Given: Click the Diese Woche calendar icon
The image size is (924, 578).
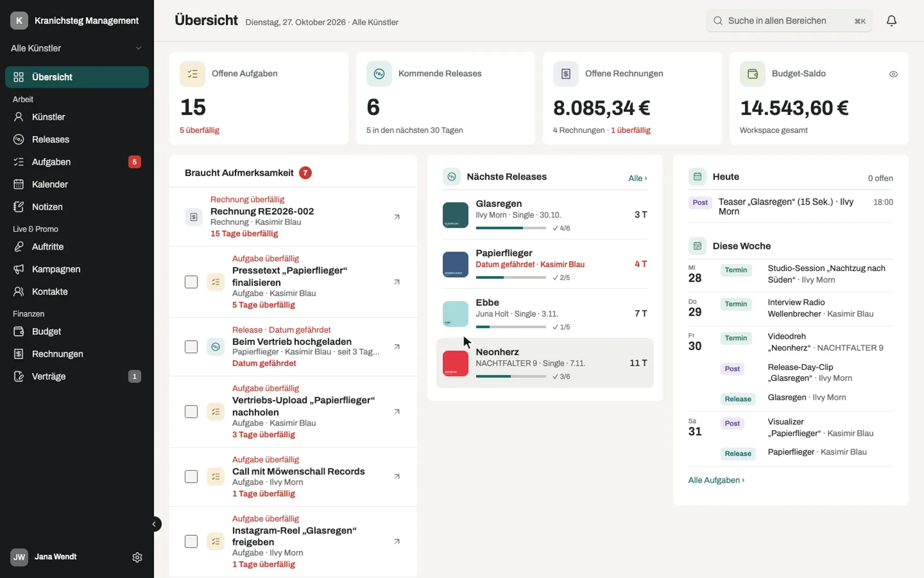Looking at the screenshot, I should (697, 246).
